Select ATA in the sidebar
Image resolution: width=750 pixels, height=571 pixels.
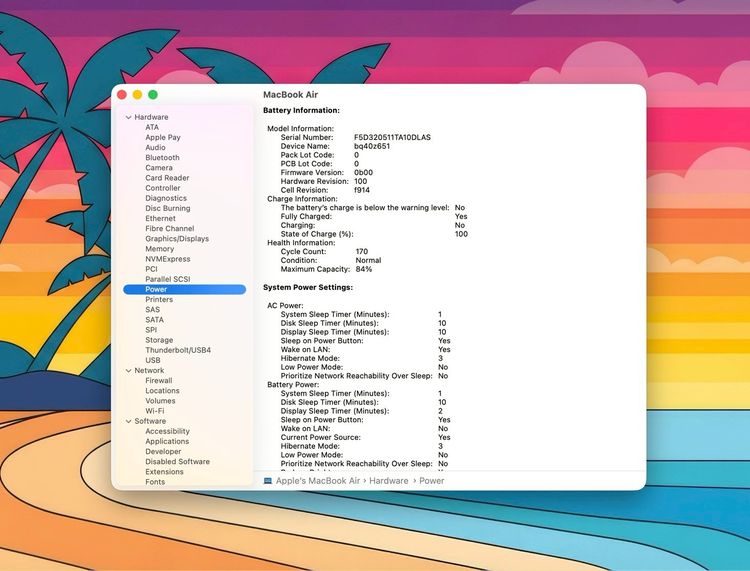[x=152, y=127]
